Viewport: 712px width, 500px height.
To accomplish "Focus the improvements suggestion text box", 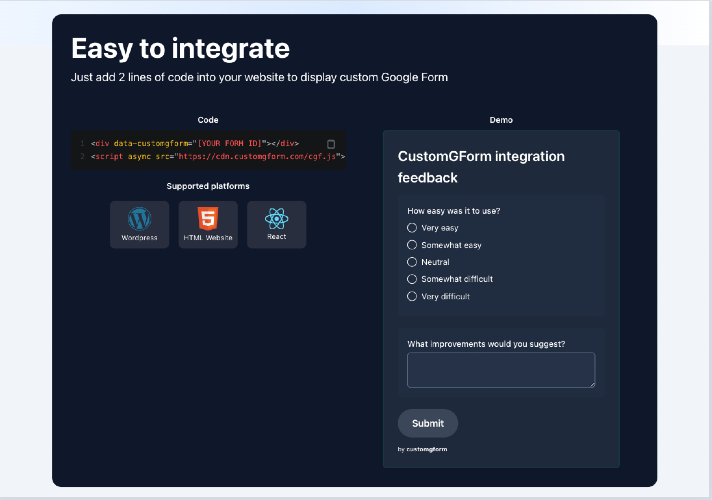I will tap(501, 370).
